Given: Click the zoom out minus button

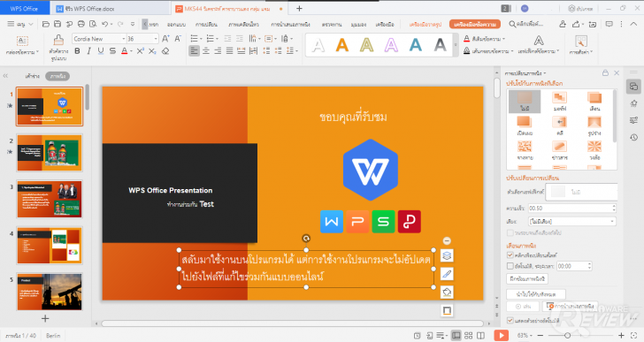Looking at the screenshot, I should pos(540,336).
